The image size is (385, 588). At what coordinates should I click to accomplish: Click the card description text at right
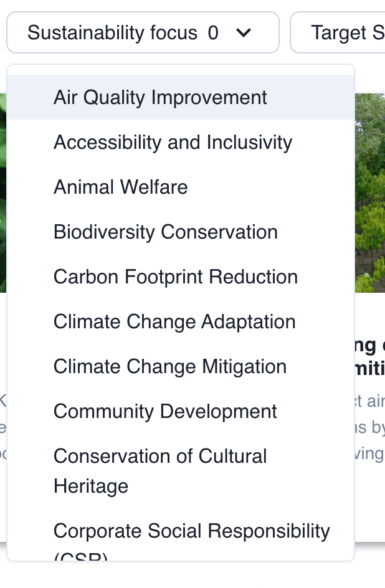pos(370,427)
